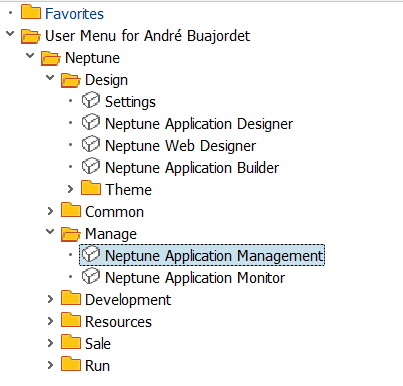
Task: Click the cube icon for Neptune Web Designer
Action: click(91, 144)
